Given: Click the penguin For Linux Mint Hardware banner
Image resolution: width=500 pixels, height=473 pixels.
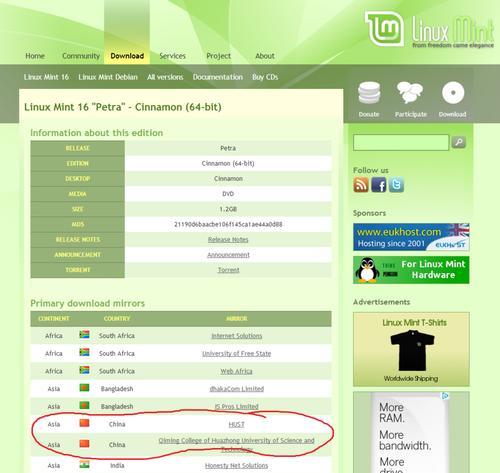Looking at the screenshot, I should point(411,270).
